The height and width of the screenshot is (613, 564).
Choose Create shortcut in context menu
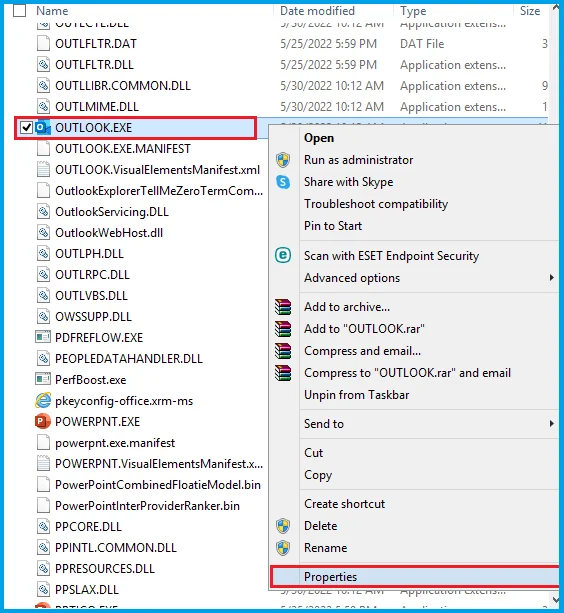(x=344, y=504)
